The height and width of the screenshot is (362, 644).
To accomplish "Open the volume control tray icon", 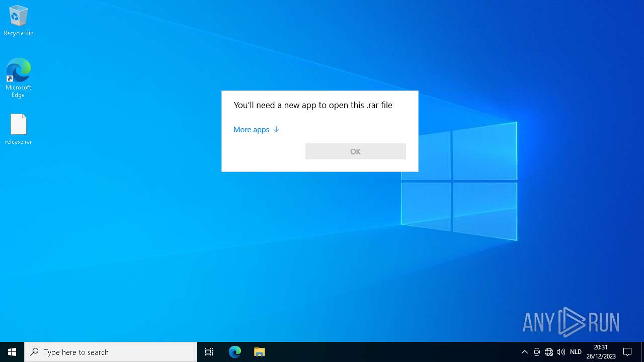I will pyautogui.click(x=561, y=352).
